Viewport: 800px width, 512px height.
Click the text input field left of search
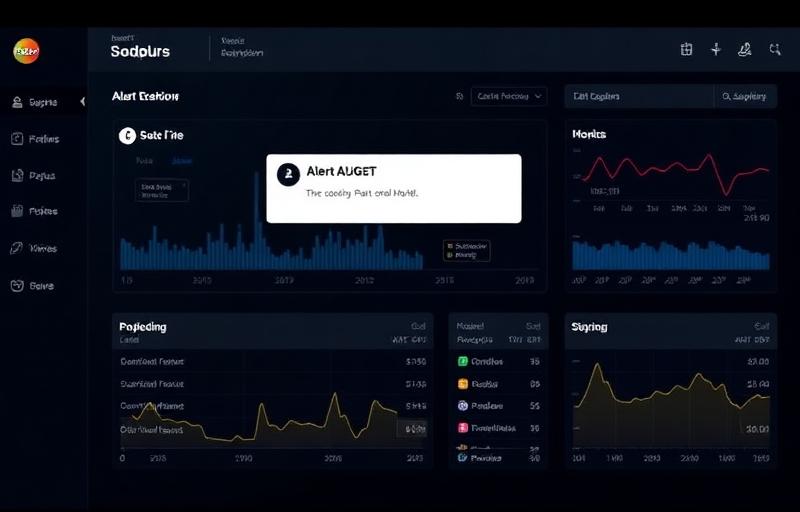click(x=638, y=96)
